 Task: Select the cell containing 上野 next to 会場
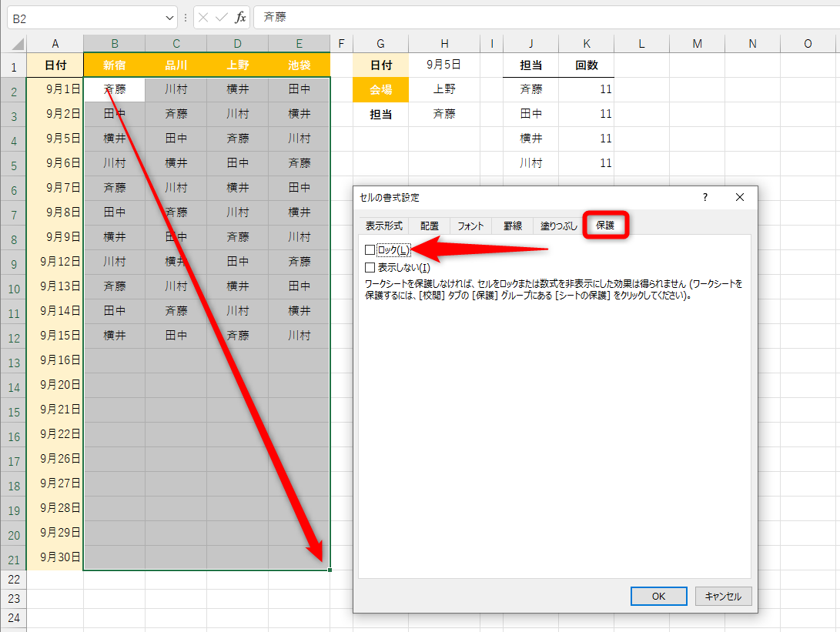[445, 89]
